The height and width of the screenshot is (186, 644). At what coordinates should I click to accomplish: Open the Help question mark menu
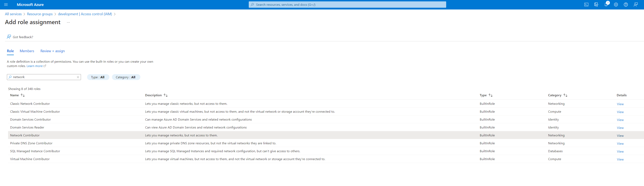pyautogui.click(x=626, y=5)
